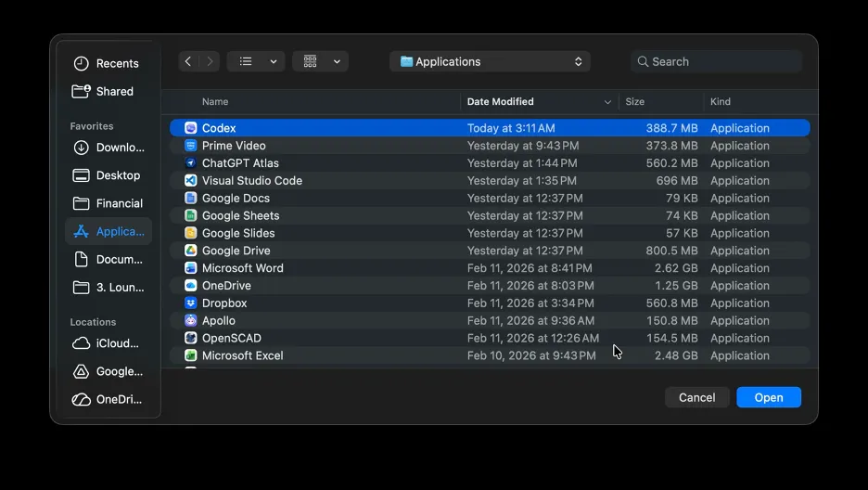
Task: Click the Documents page icon in sidebar
Action: [x=81, y=259]
